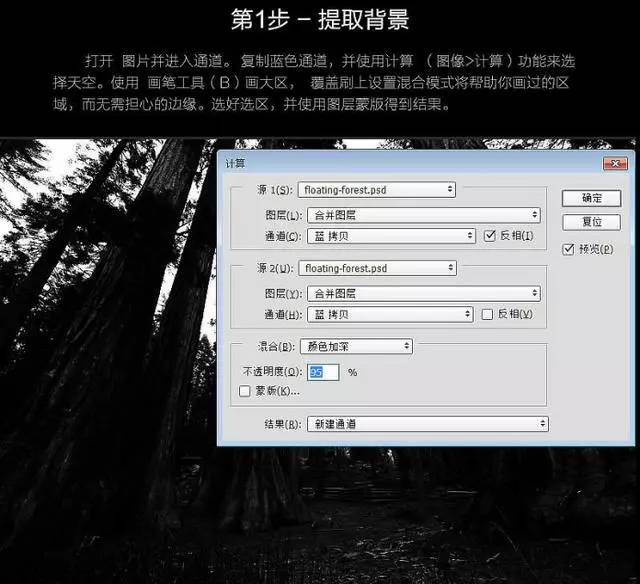Open the 源 1 通道 dropdown

click(389, 236)
